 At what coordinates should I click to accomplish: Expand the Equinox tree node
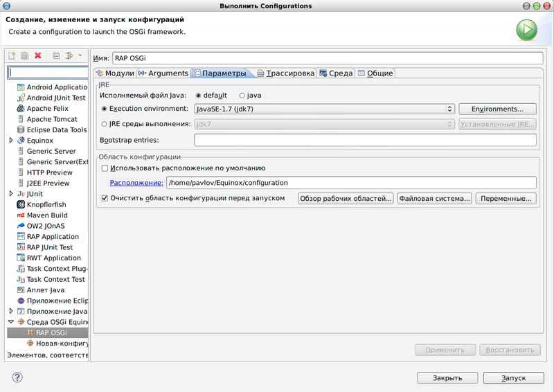coord(11,141)
